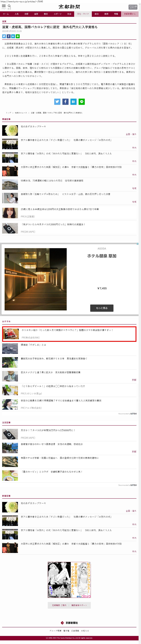The image size is (141, 644).
Task: Click 著作権 footer link
Action: click(66, 631)
